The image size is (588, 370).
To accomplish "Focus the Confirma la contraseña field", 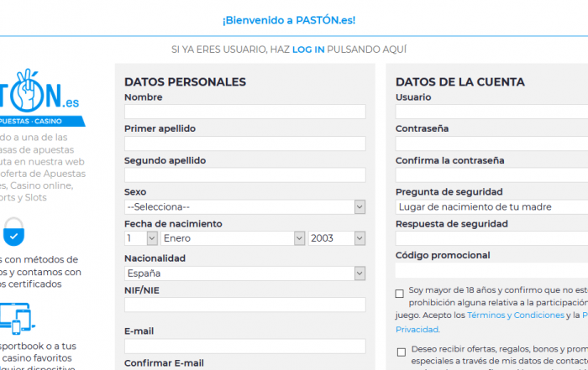I will click(491, 175).
